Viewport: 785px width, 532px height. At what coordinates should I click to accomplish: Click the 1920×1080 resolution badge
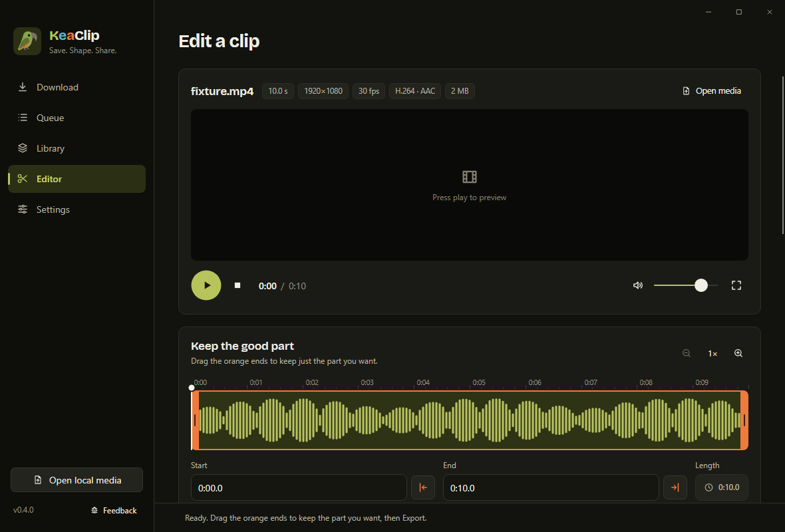[x=323, y=91]
